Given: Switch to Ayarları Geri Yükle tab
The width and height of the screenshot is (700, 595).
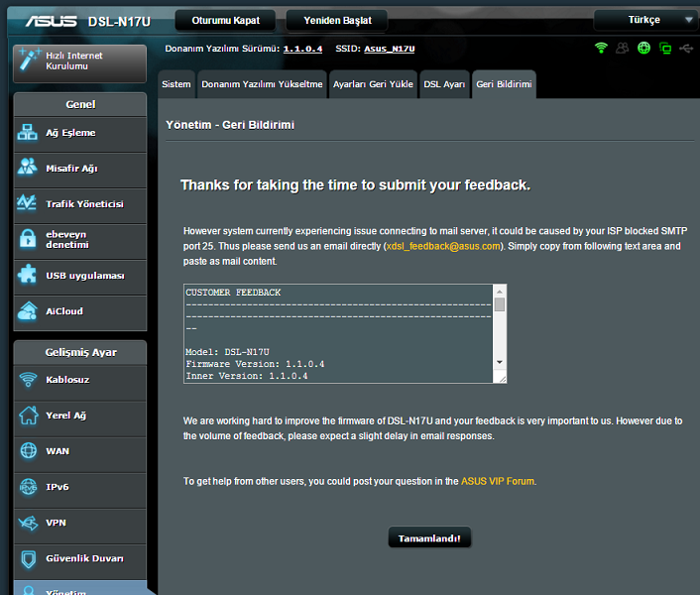Looking at the screenshot, I should tap(373, 84).
